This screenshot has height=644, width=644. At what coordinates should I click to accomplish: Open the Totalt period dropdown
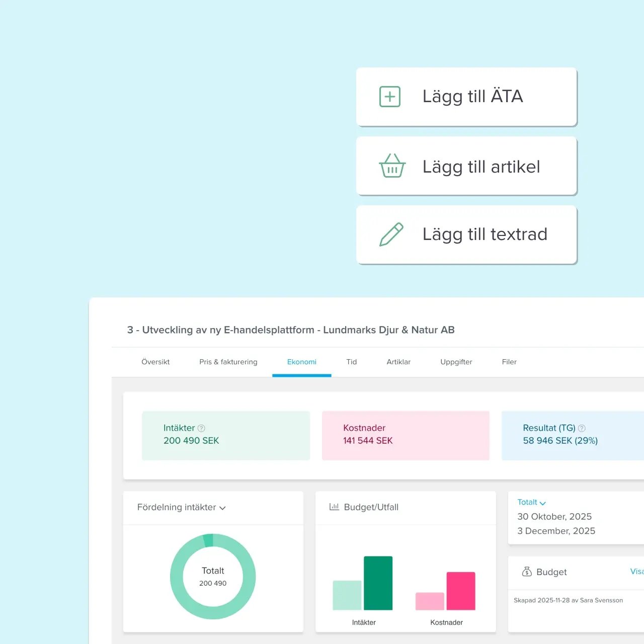click(x=531, y=502)
